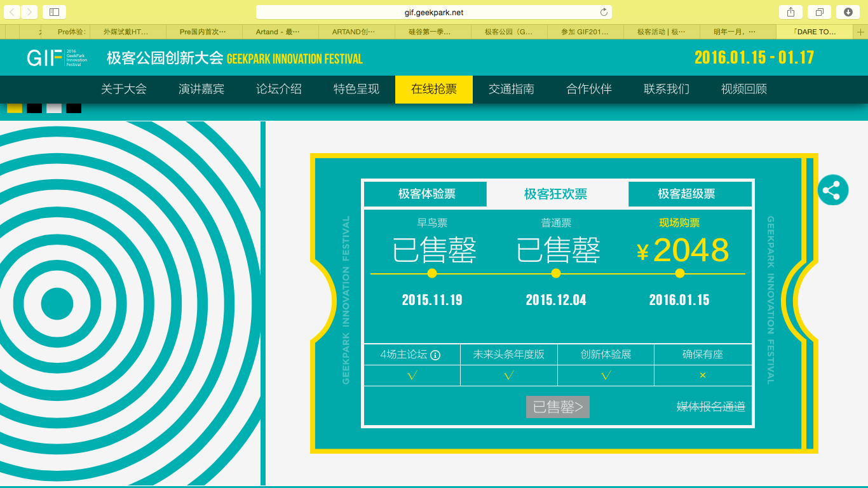Click the timeline dot above 2015.12.04
Viewport: 868px width, 488px height.
click(556, 273)
